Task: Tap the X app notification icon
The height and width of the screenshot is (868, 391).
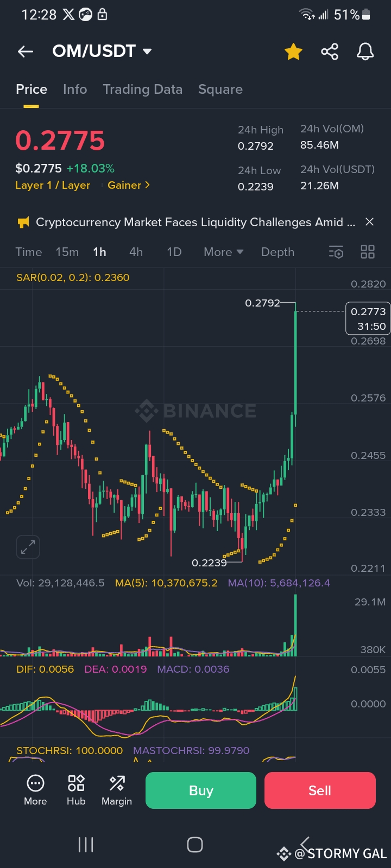Action: (68, 15)
